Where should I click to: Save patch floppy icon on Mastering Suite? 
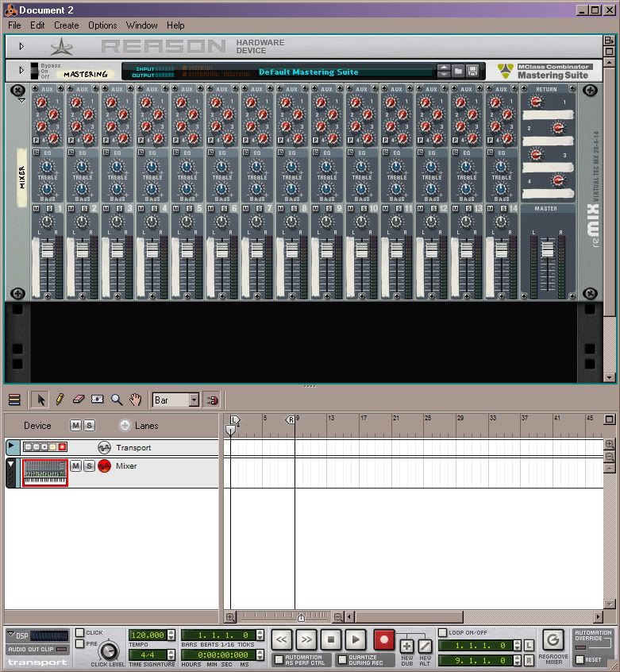(472, 71)
